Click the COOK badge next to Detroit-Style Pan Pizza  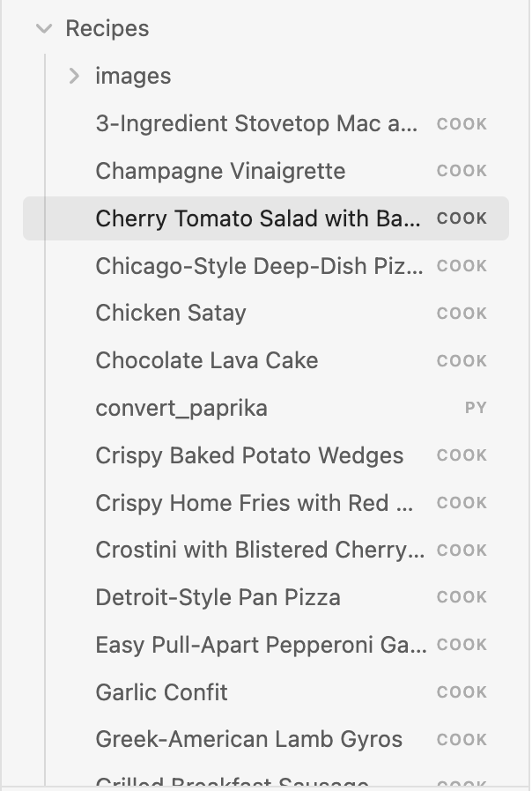461,597
